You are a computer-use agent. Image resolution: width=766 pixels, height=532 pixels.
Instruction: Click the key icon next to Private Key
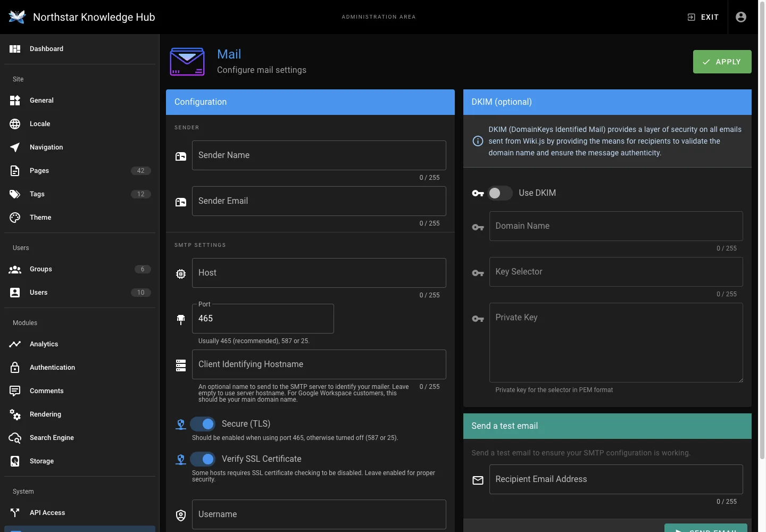[x=478, y=319]
